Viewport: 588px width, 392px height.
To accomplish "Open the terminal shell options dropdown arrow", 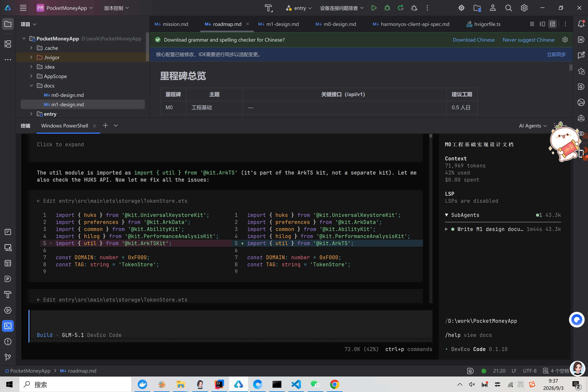I will [x=116, y=126].
